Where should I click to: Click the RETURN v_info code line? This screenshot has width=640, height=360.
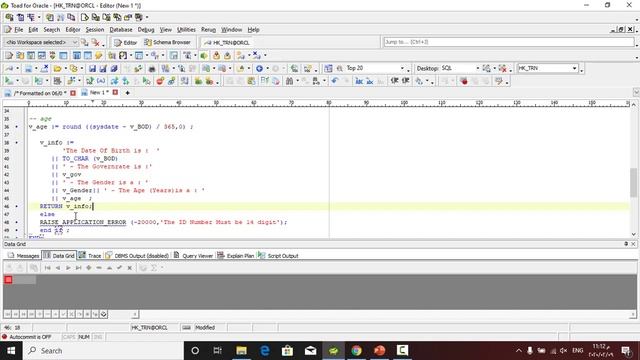coord(66,206)
